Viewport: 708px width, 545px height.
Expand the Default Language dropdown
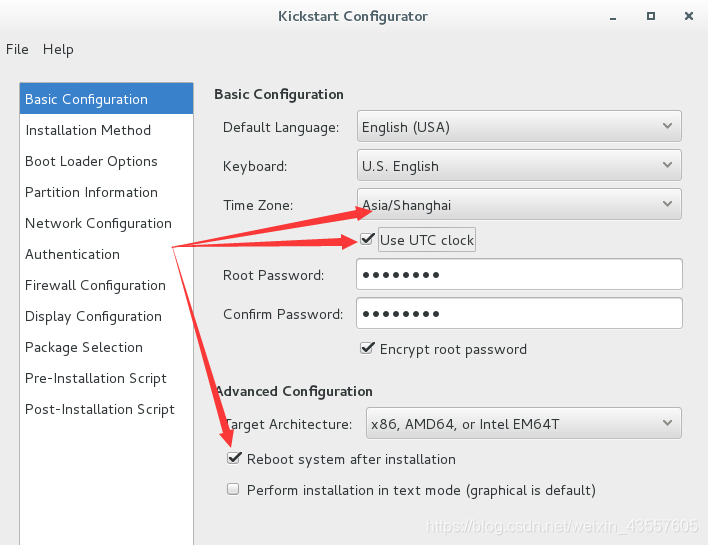pyautogui.click(x=519, y=127)
